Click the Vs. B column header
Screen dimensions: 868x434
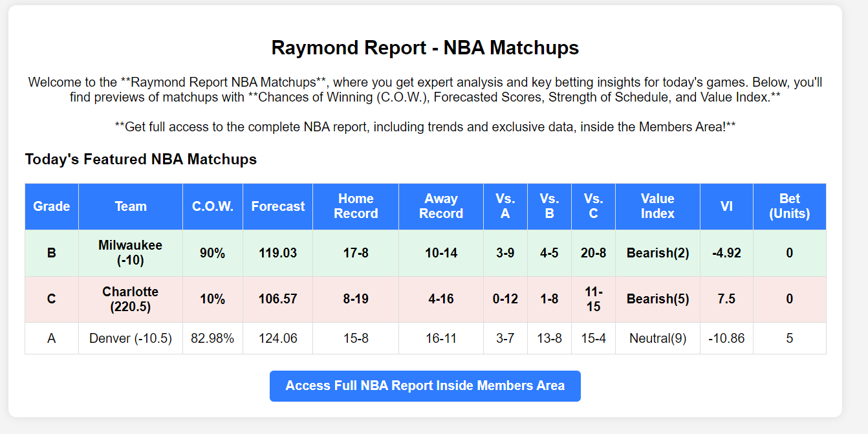(549, 206)
